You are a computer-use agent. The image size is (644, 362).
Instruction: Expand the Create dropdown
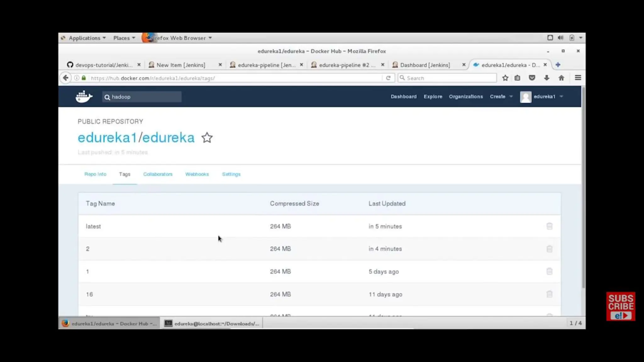pyautogui.click(x=501, y=96)
